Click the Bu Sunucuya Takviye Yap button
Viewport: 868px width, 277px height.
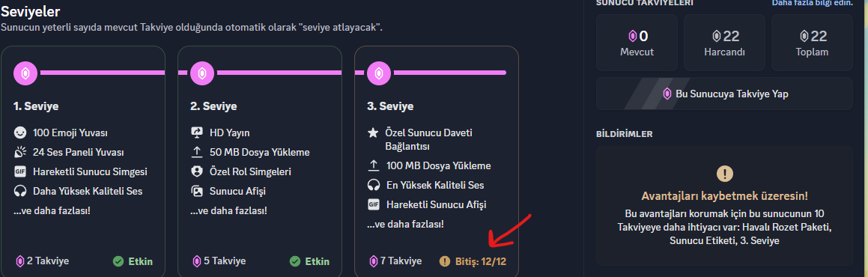(x=724, y=94)
